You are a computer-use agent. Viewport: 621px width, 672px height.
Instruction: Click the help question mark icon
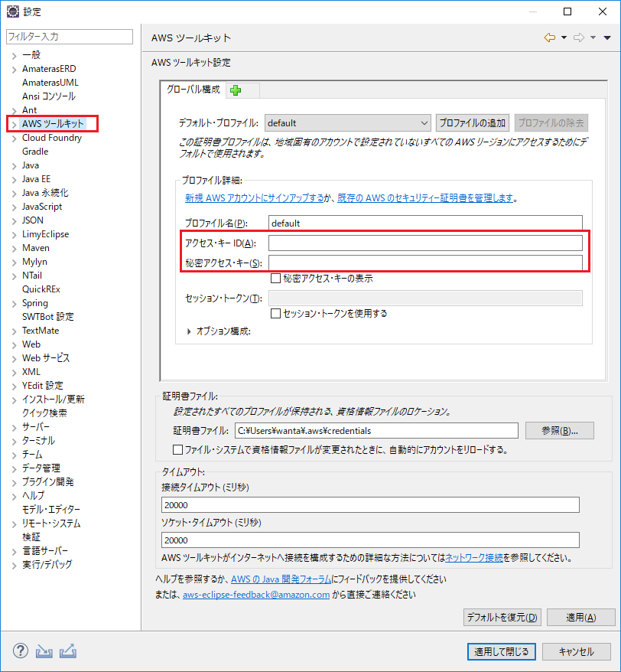point(21,651)
